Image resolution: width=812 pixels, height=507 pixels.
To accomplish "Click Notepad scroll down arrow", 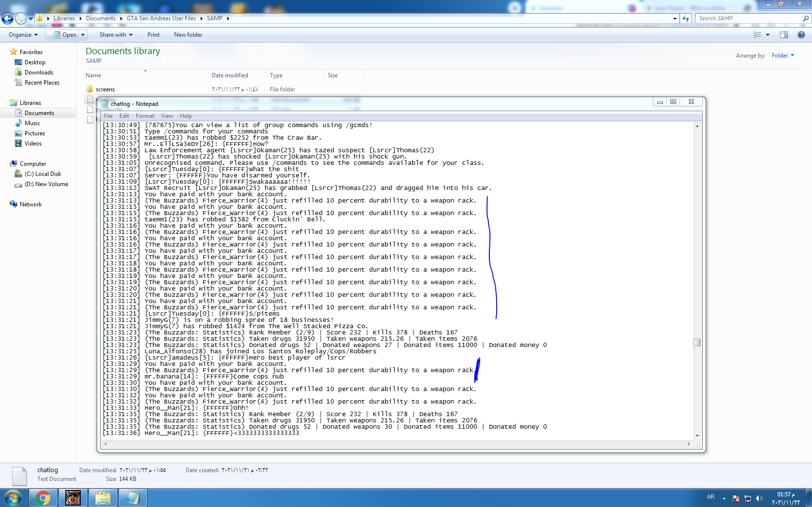I will point(697,436).
